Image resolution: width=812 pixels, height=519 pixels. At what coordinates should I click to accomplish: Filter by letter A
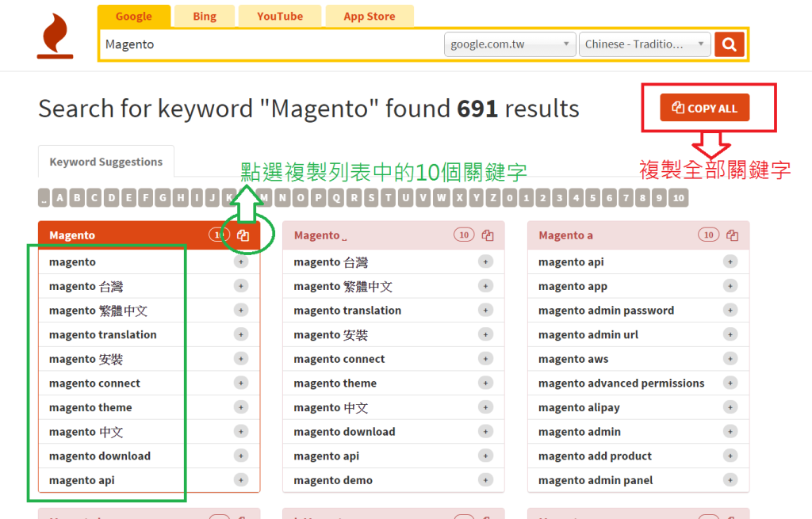60,197
